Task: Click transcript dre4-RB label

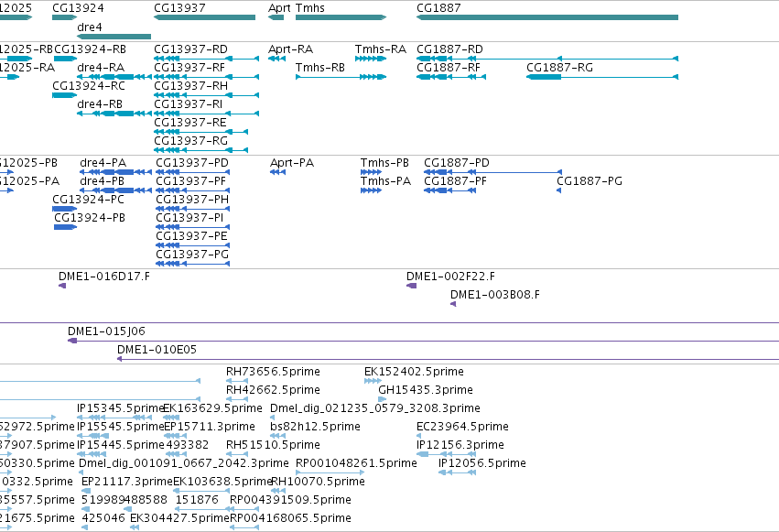Action: click(100, 104)
